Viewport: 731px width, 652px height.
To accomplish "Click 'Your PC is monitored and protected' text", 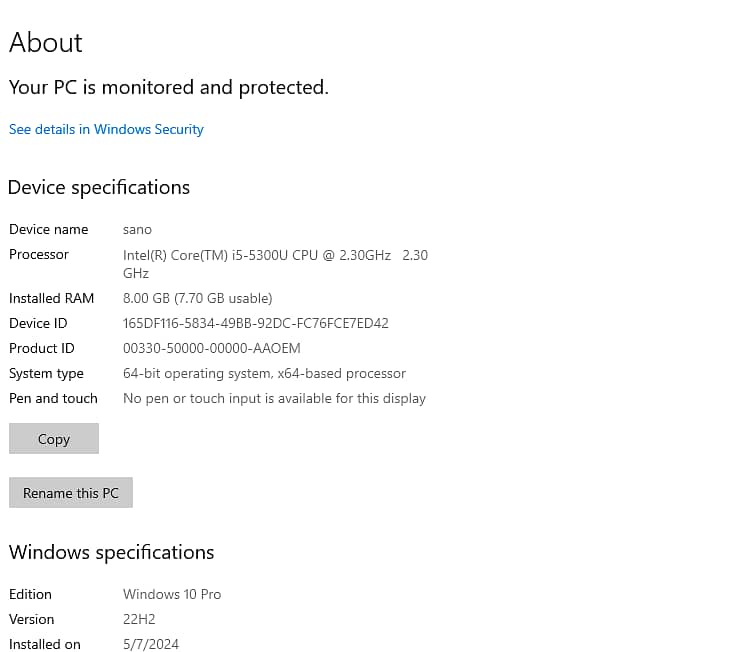I will tap(169, 88).
